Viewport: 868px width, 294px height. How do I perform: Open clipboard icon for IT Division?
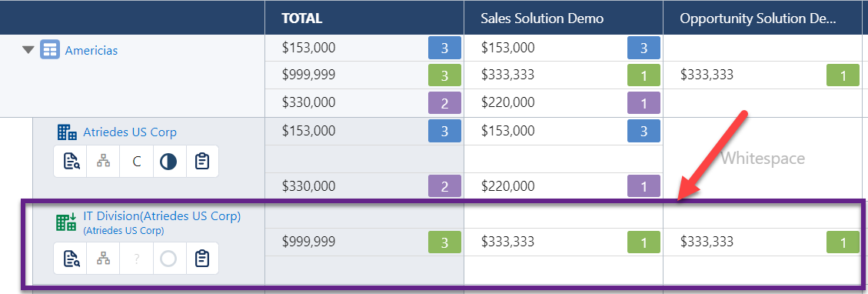point(202,259)
